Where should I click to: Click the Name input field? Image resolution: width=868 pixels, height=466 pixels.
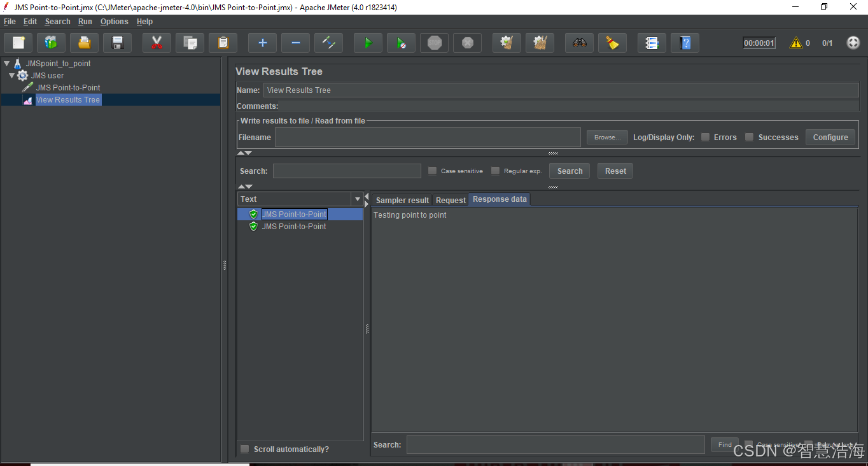[x=561, y=90]
